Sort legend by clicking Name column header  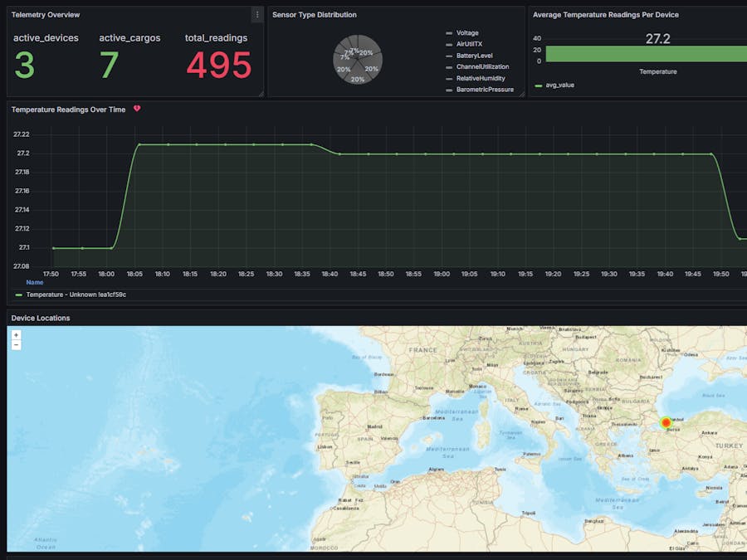pos(34,282)
